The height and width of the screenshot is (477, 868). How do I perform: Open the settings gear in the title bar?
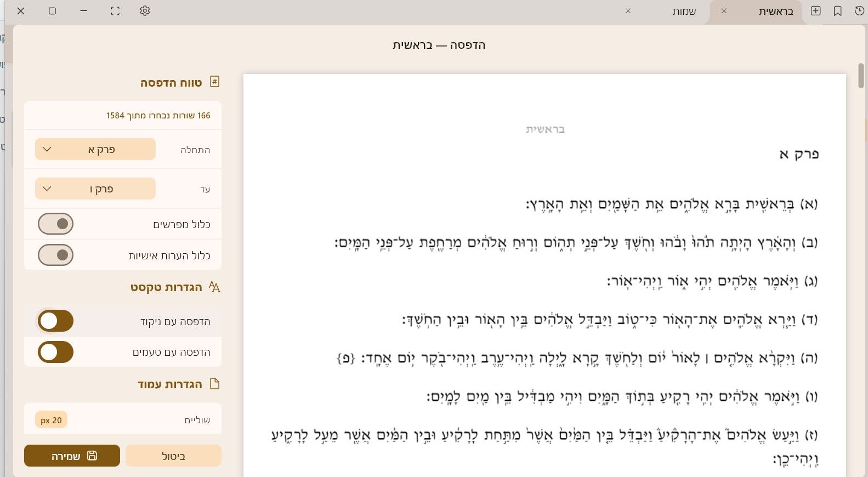point(145,11)
